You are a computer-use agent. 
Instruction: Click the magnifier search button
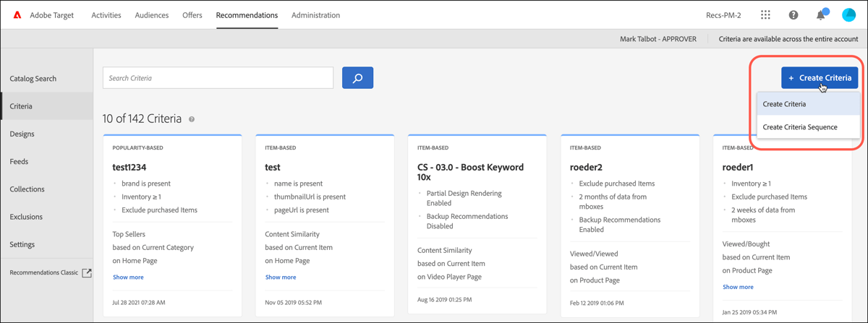pos(357,78)
